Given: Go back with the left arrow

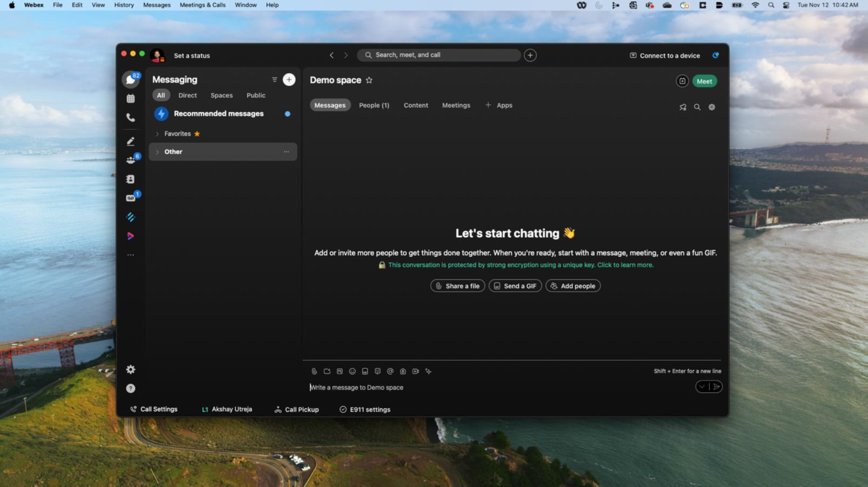Looking at the screenshot, I should tap(332, 55).
